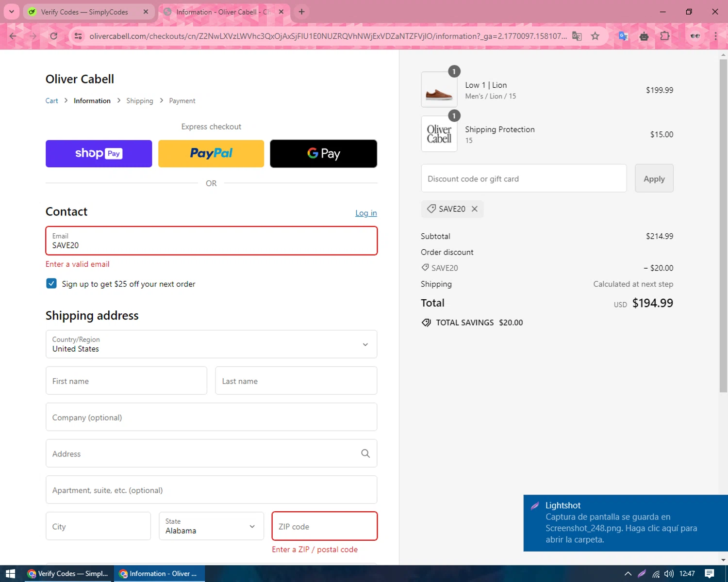Go to Cart breadcrumb link
Screen dimensions: 728x582
[x=51, y=101]
